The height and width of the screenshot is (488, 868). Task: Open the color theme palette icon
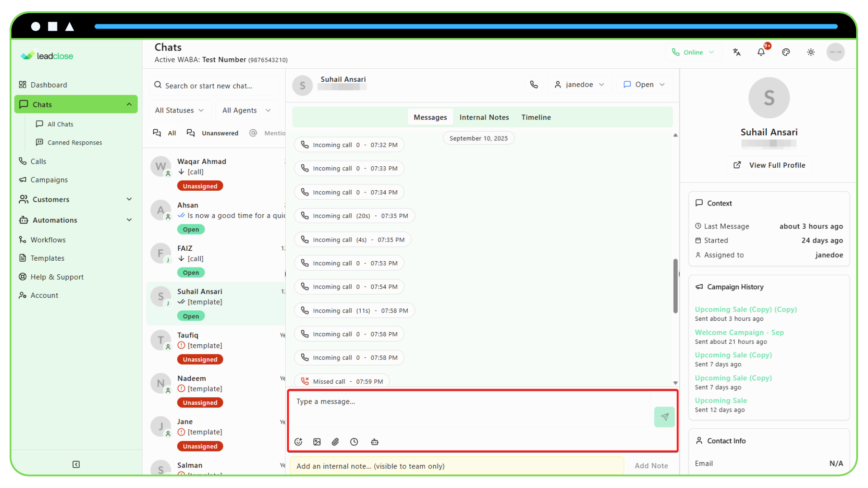786,52
